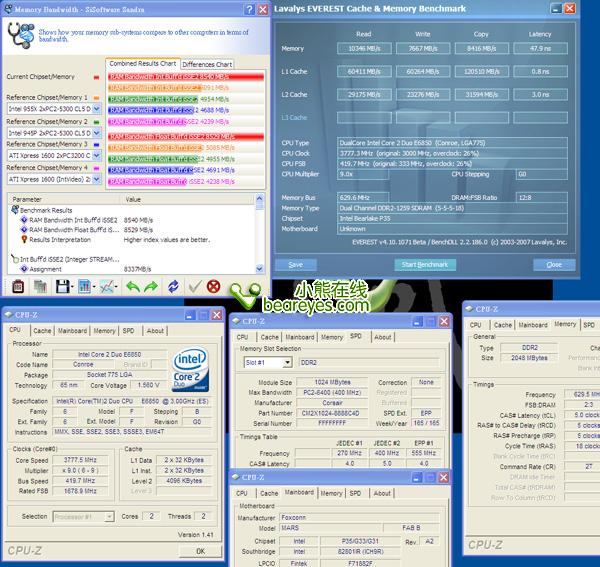
Task: Click the Results Interpretation tip icon
Action: (24, 240)
